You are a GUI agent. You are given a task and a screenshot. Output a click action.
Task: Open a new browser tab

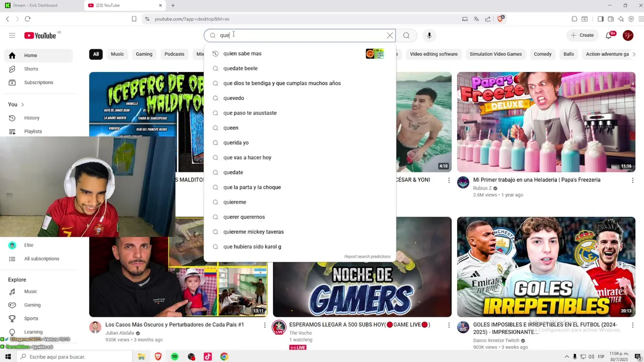tap(173, 6)
